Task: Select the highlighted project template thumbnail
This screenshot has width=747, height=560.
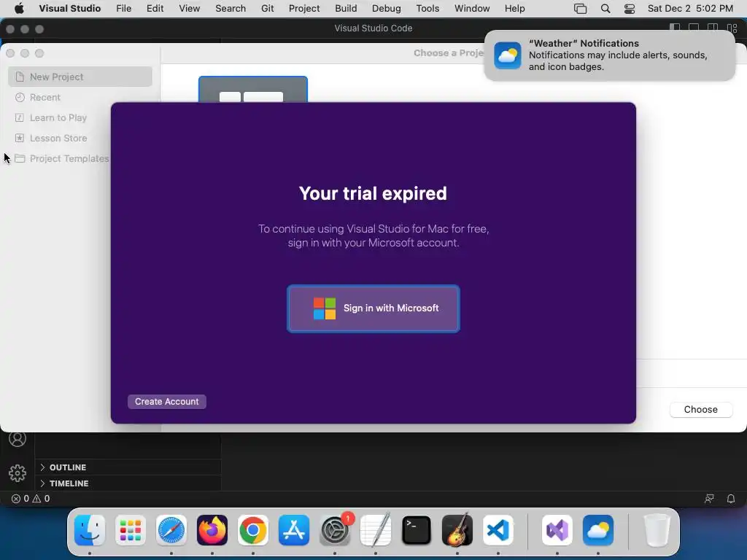Action: [253, 90]
